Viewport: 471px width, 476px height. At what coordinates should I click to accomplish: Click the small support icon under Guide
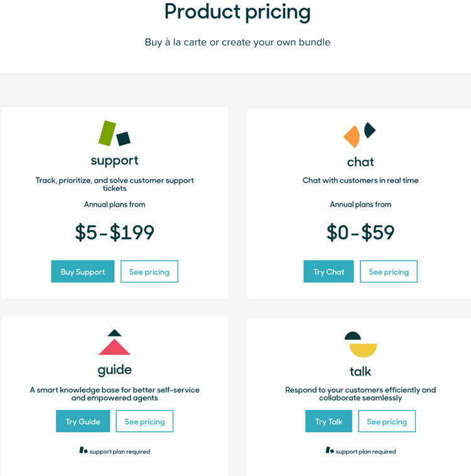[84, 450]
